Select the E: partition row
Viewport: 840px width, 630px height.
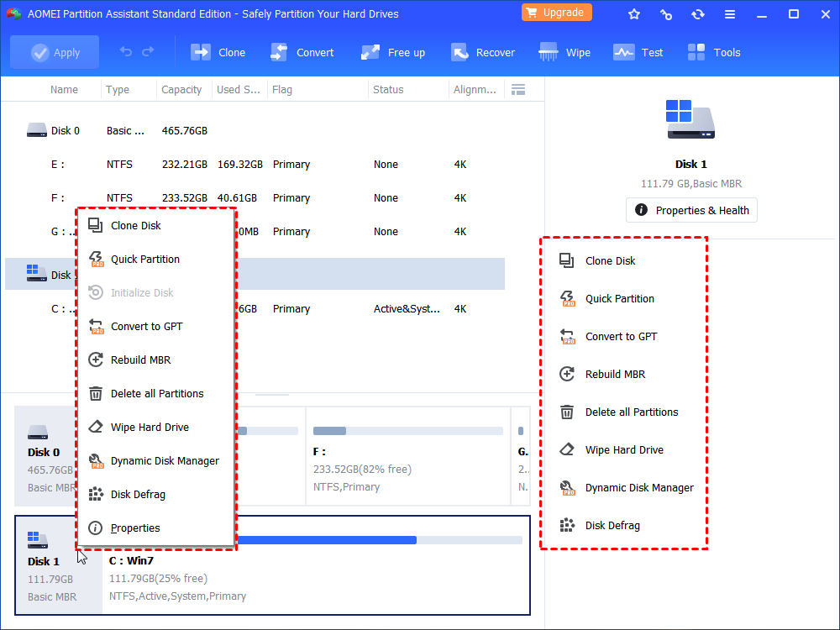tap(255, 165)
